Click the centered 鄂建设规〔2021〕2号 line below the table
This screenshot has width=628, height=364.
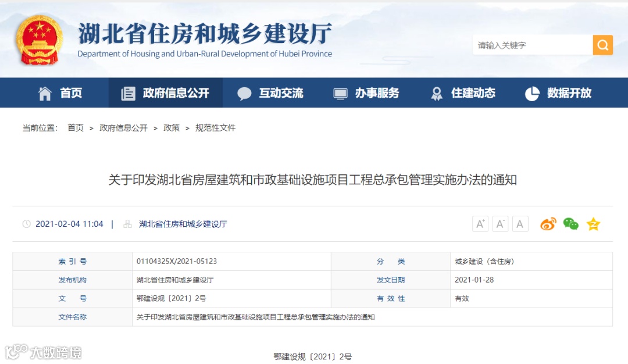point(312,356)
